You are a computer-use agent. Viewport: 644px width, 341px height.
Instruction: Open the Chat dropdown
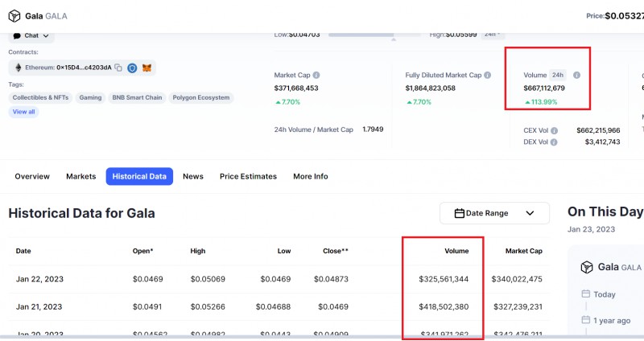coord(31,35)
